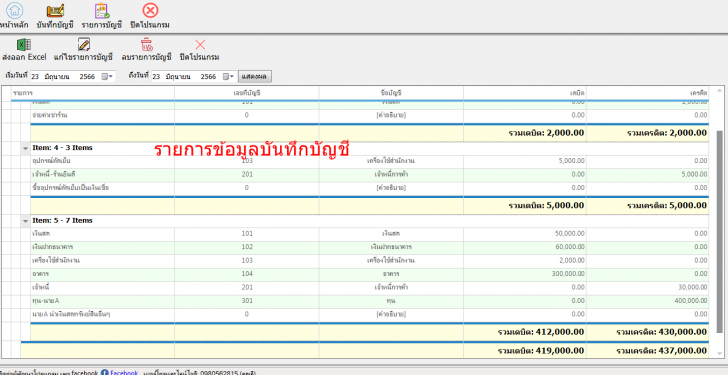Click account number 104 cell

247,274
